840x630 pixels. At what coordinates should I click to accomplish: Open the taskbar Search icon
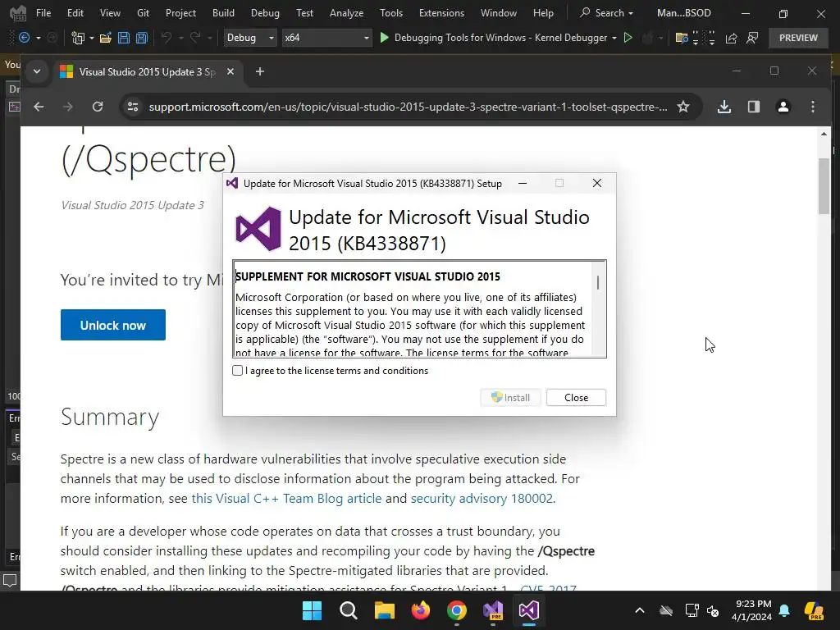point(348,610)
